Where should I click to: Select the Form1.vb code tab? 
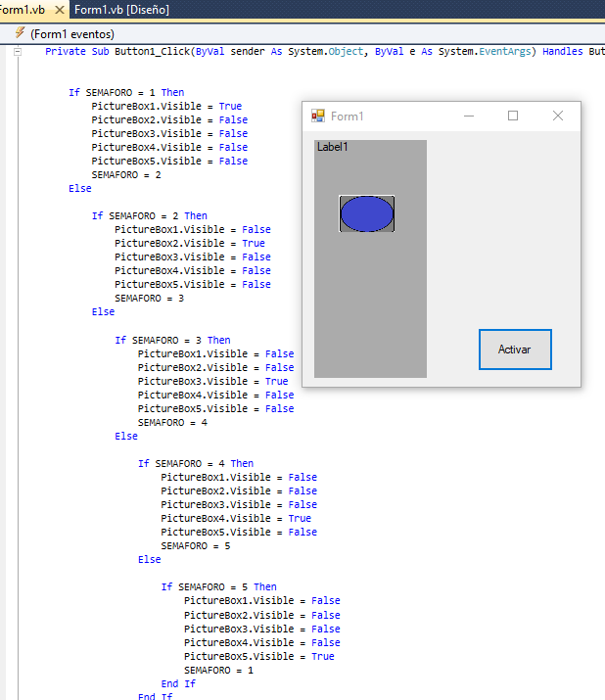click(x=23, y=10)
